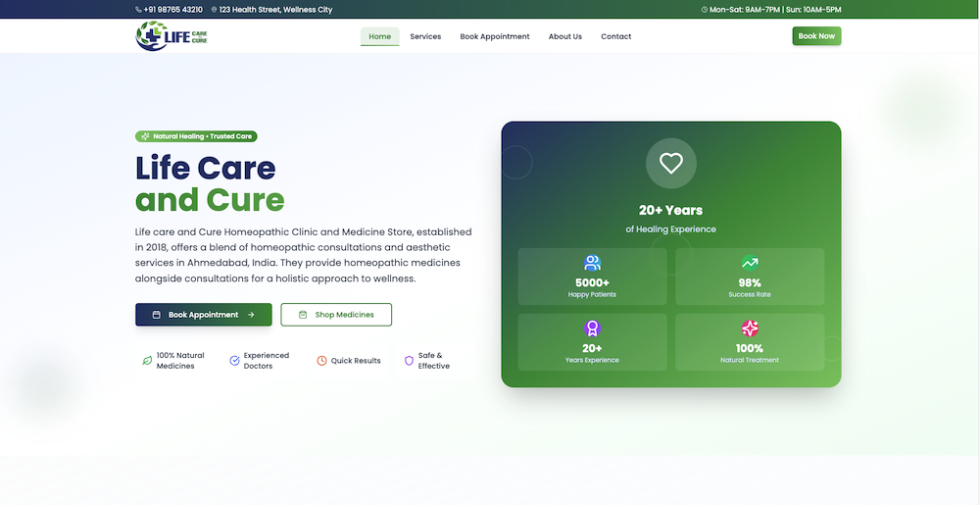Click the 100% Natural Treatment stat card
Screen dimensions: 980x505
tap(750, 342)
